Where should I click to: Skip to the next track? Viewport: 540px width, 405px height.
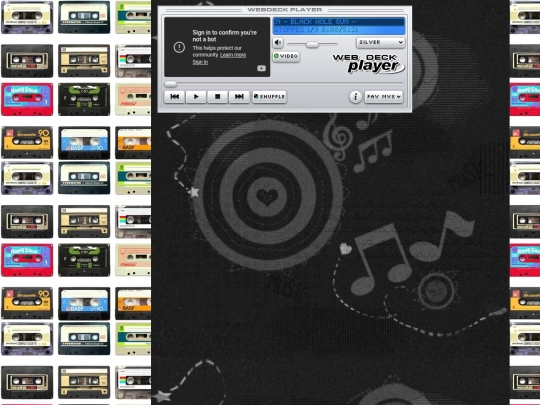(x=239, y=97)
